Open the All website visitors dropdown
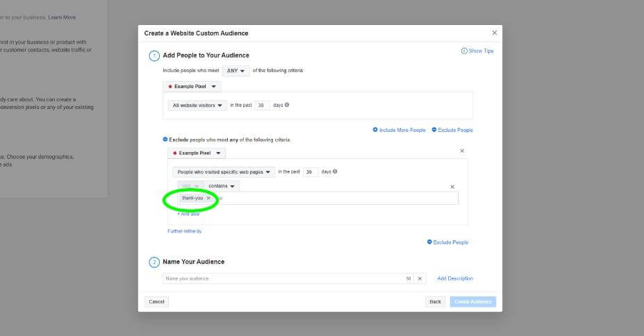This screenshot has height=336, width=644. coord(197,106)
